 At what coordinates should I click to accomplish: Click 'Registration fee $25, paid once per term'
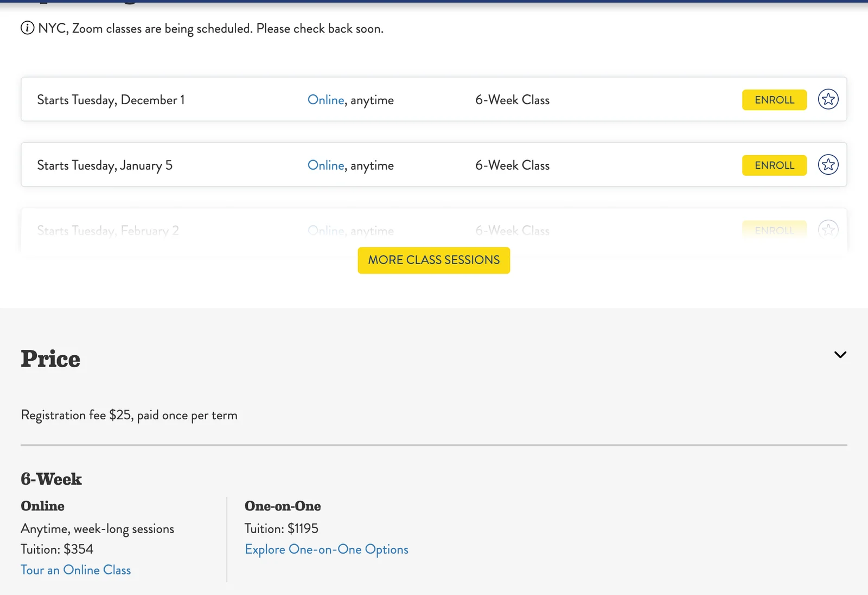(x=129, y=415)
